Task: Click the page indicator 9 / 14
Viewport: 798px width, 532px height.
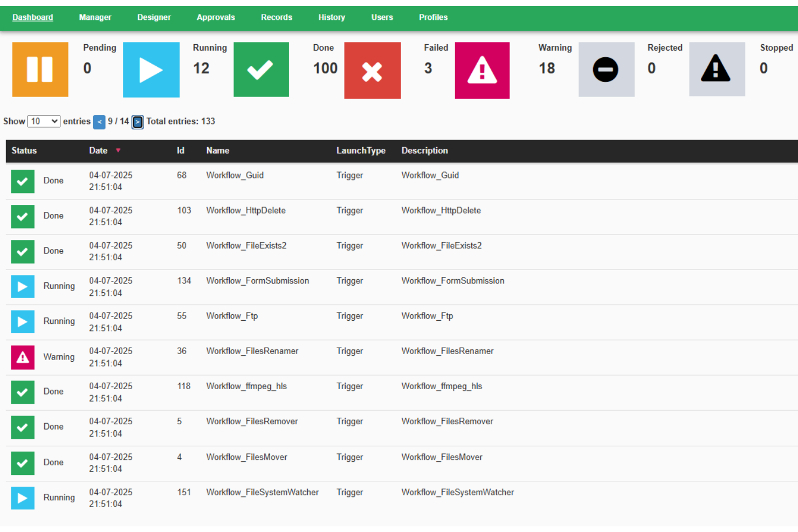Action: (x=118, y=121)
